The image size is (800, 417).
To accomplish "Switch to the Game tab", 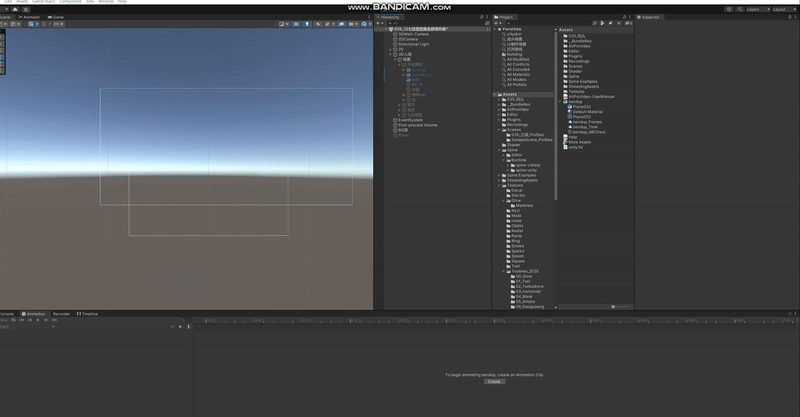I will (x=56, y=17).
